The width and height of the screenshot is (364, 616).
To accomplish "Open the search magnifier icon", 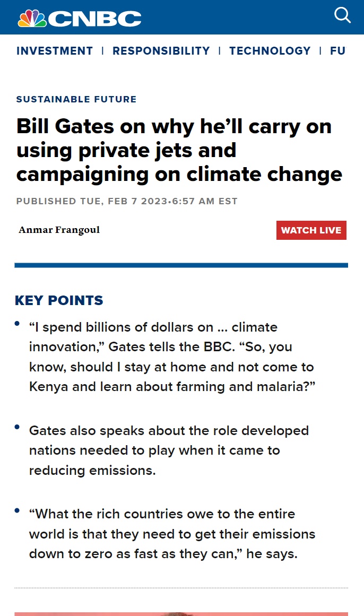I will 342,15.
